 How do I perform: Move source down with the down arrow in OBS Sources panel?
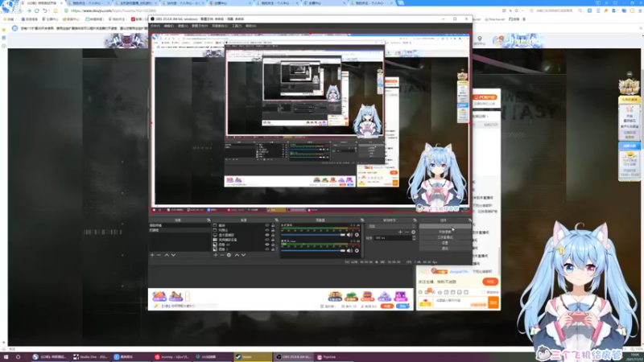(244, 255)
